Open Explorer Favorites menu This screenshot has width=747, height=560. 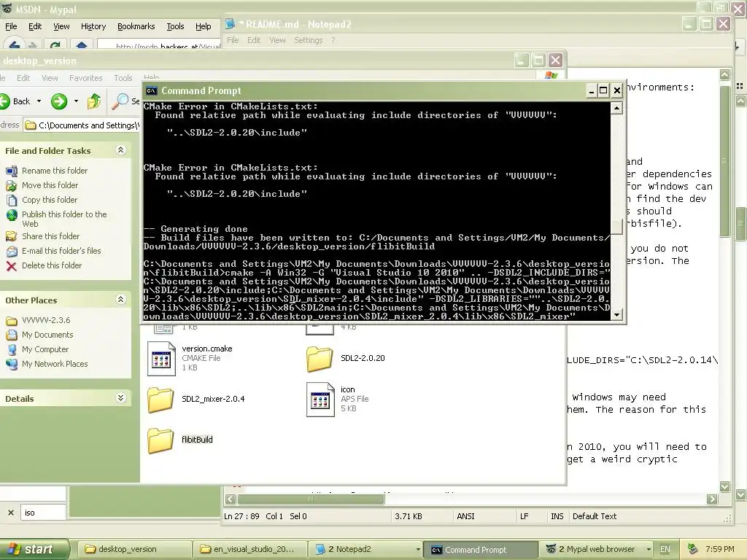[86, 77]
